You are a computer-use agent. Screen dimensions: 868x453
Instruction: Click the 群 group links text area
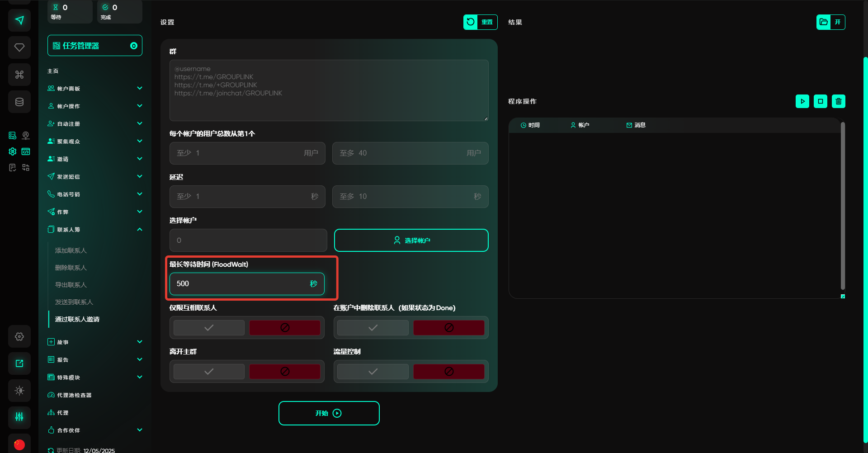(329, 90)
